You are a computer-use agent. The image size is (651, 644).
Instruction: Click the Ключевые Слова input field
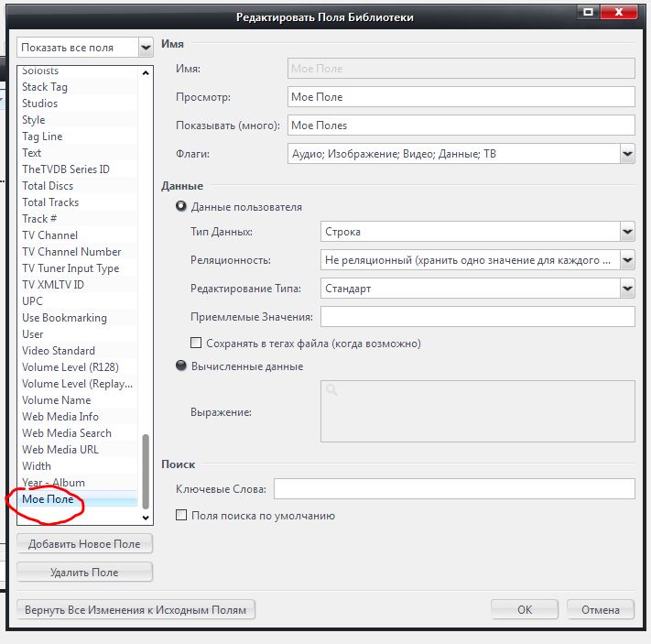pyautogui.click(x=453, y=488)
